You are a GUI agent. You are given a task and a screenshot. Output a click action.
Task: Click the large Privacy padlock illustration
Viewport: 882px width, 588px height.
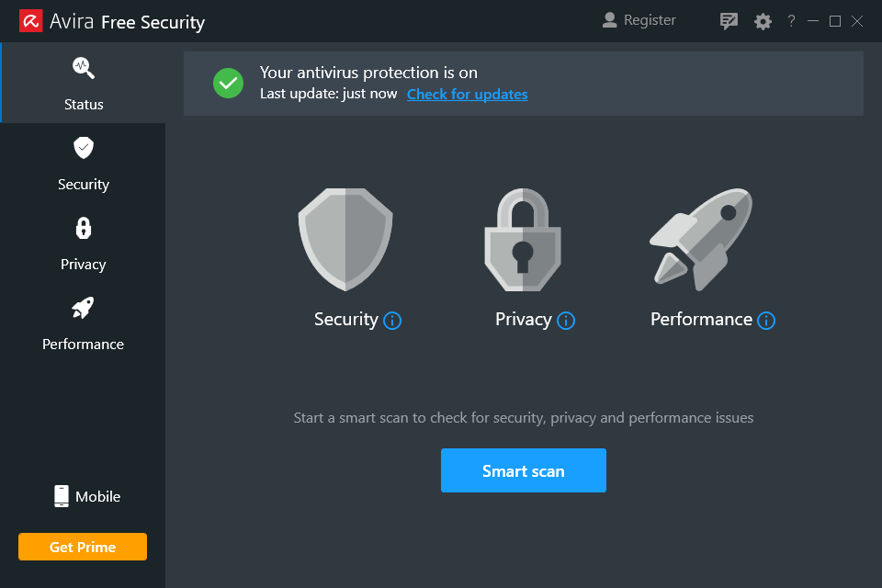point(522,241)
